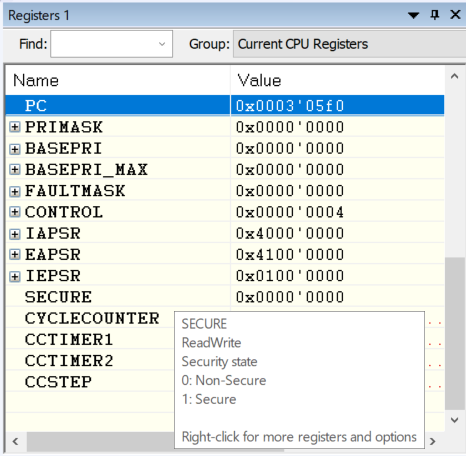Image resolution: width=466 pixels, height=456 pixels.
Task: Click the FAULTMASK register name
Action: [x=75, y=191]
